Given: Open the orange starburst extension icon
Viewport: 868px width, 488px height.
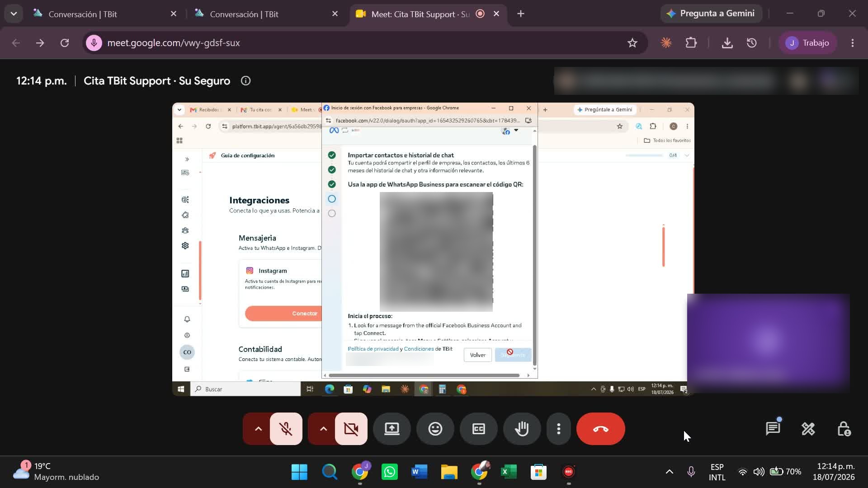Looking at the screenshot, I should coord(666,43).
